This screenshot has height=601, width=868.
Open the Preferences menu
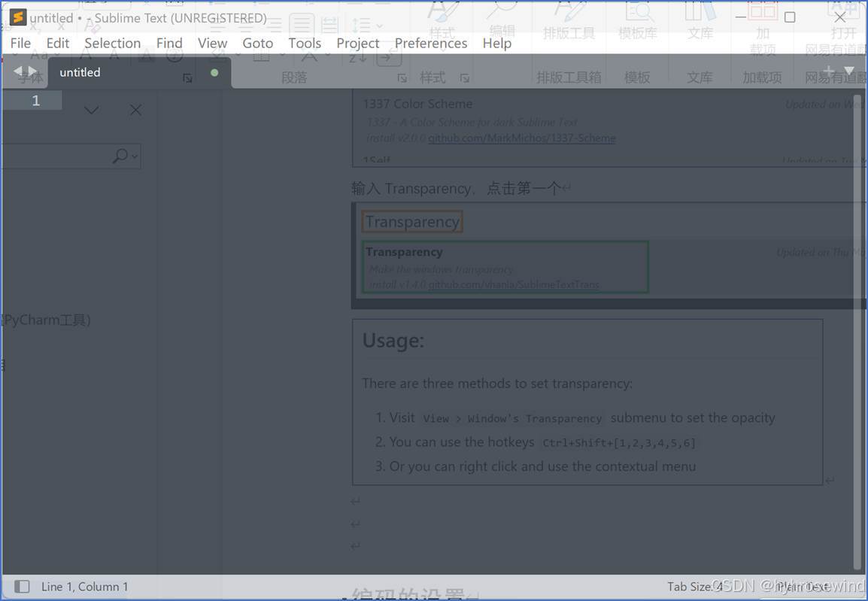[431, 43]
